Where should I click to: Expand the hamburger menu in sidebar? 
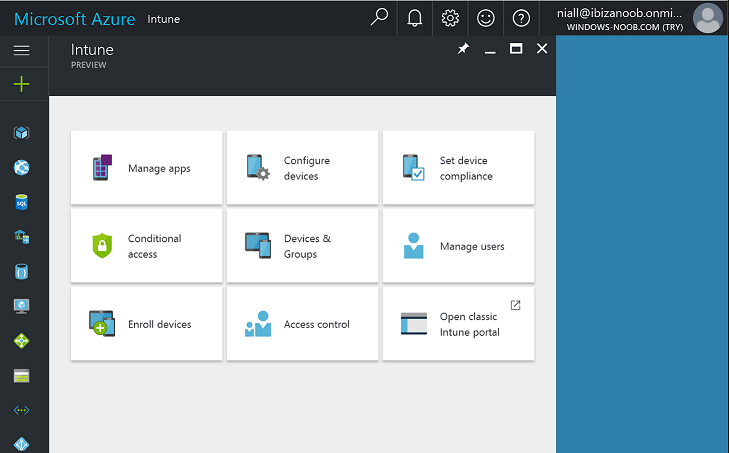(21, 50)
